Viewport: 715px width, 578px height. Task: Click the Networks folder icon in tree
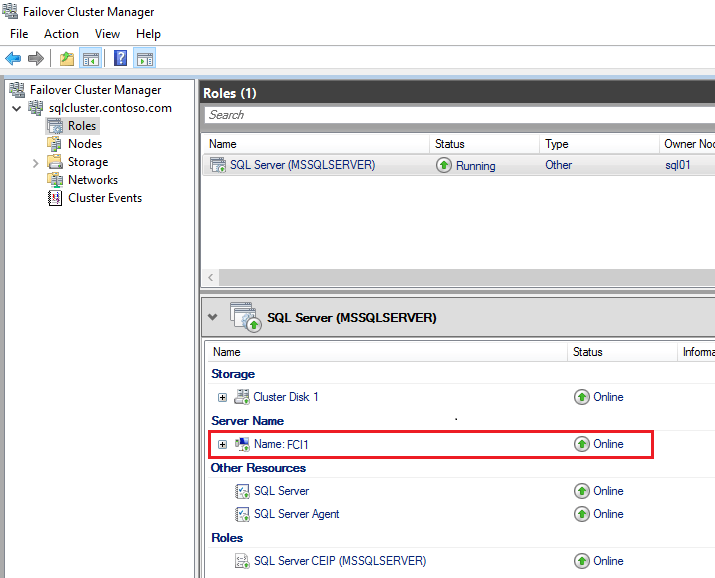coord(56,180)
